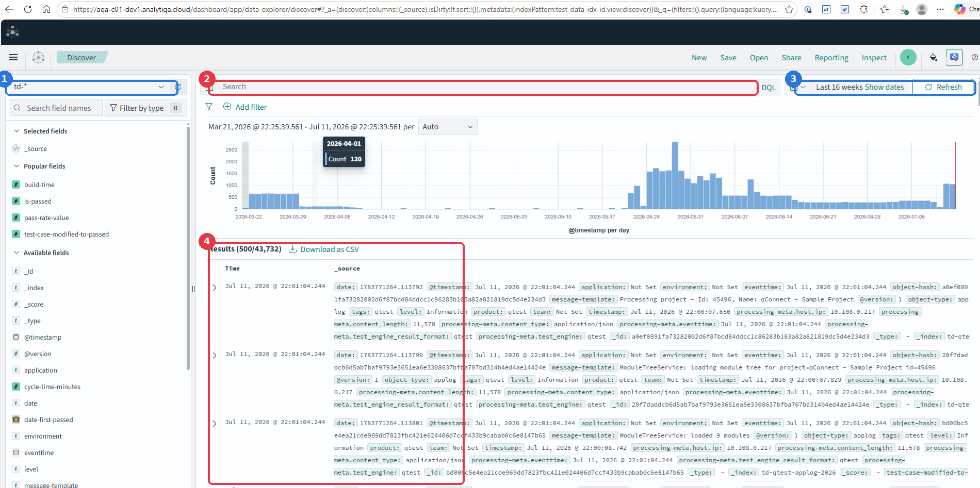Open the hamburger navigation menu

point(13,57)
